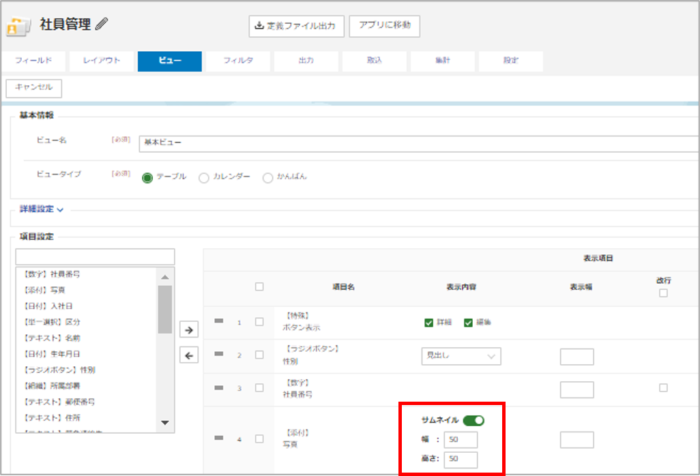This screenshot has width=700, height=476.
Task: Select the テーブル view type radio
Action: (147, 178)
